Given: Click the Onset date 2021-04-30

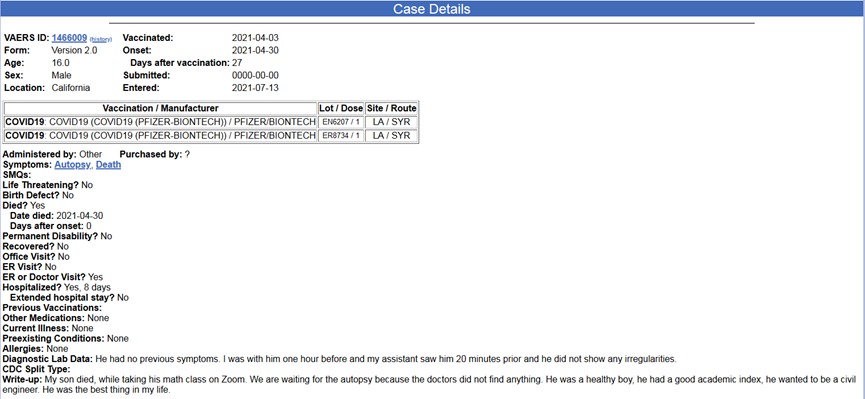Looking at the screenshot, I should pos(255,50).
